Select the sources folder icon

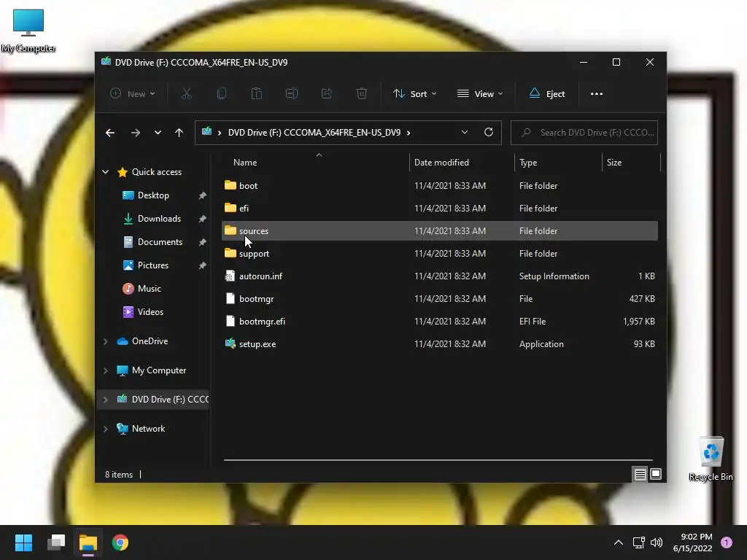[231, 230]
